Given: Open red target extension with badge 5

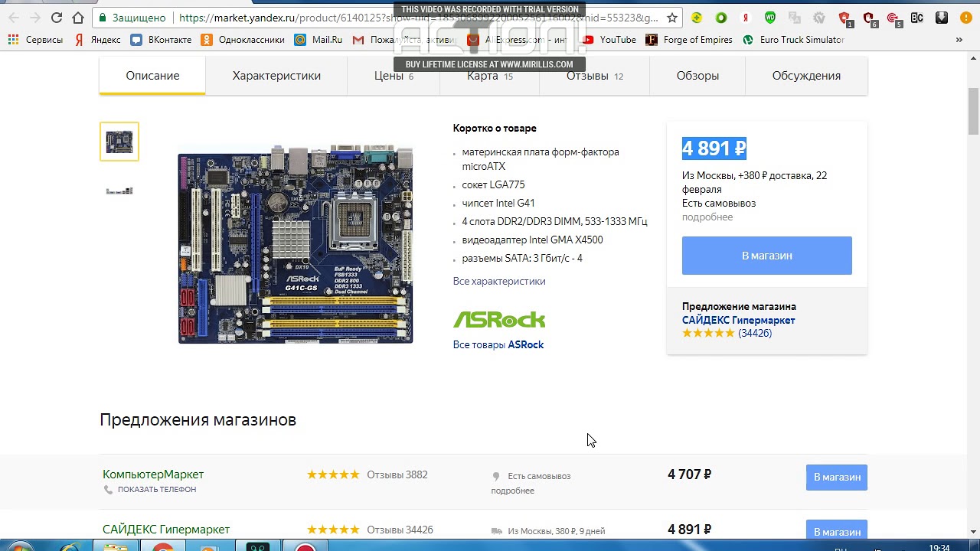Looking at the screenshot, I should (893, 18).
